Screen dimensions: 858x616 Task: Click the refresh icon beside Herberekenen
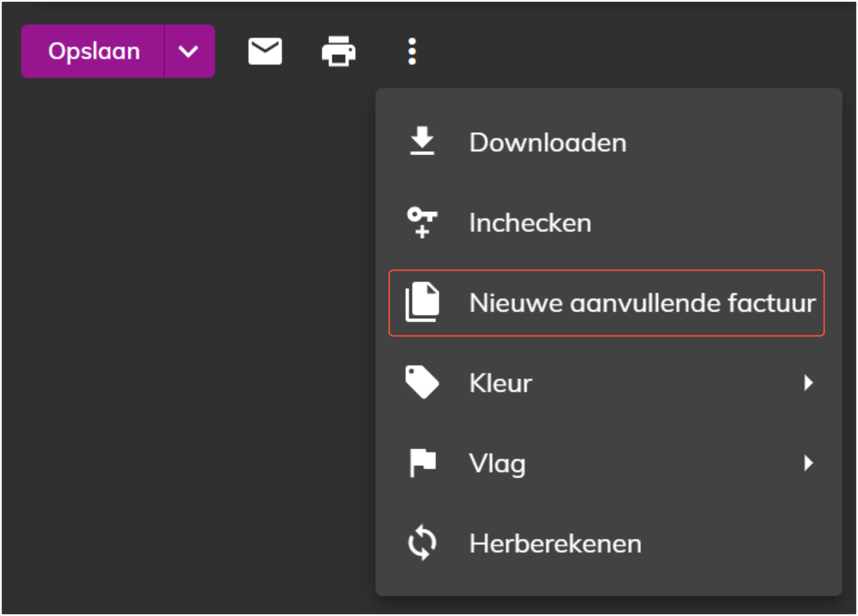[x=422, y=543]
